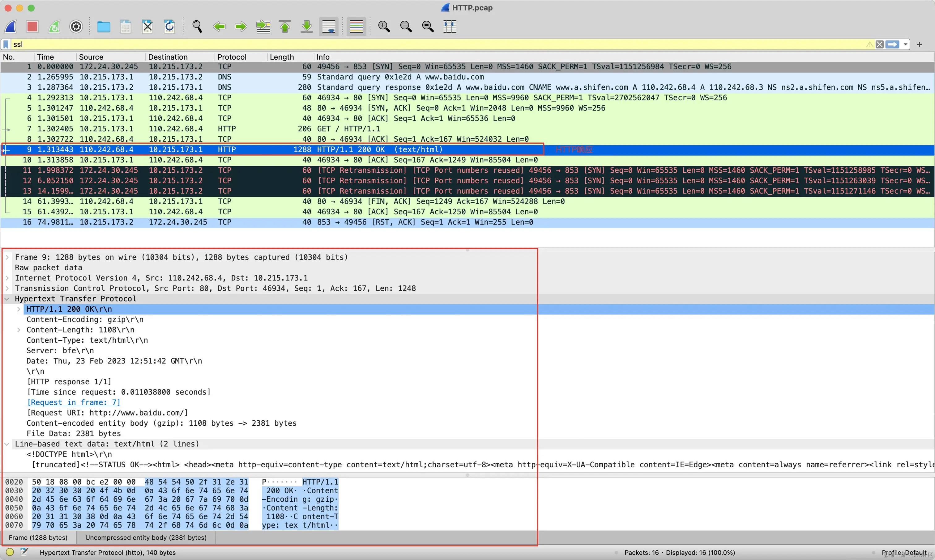Apply the display filter arrow button
This screenshot has height=560, width=935.
click(892, 44)
